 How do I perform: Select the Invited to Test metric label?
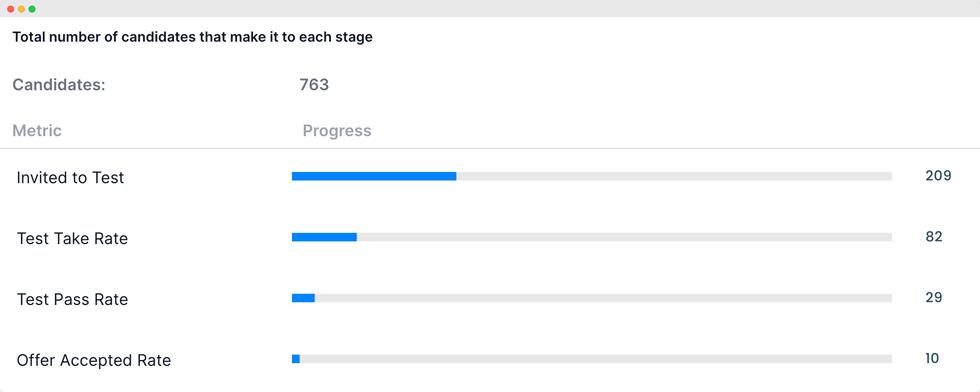coord(70,177)
